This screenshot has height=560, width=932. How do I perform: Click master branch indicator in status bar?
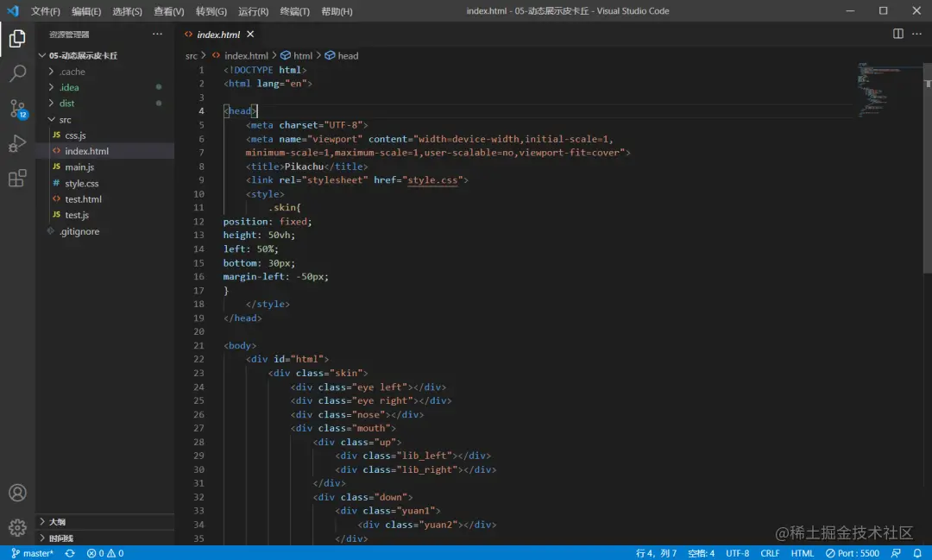(32, 553)
